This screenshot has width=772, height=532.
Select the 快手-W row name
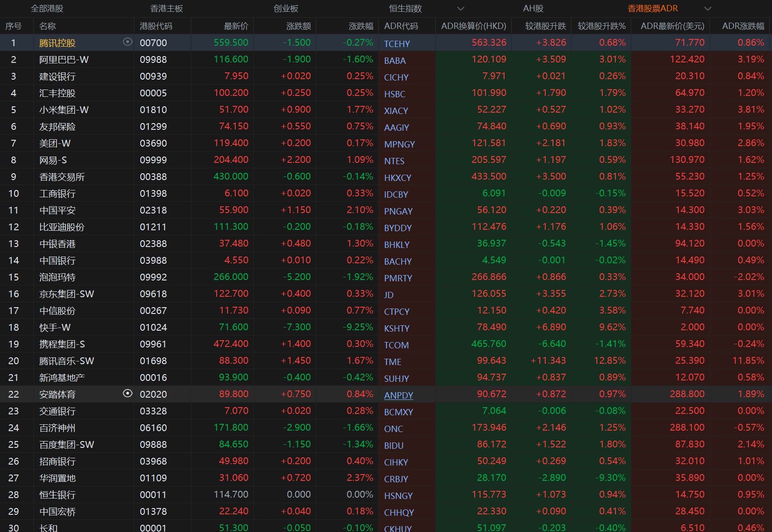tap(55, 328)
